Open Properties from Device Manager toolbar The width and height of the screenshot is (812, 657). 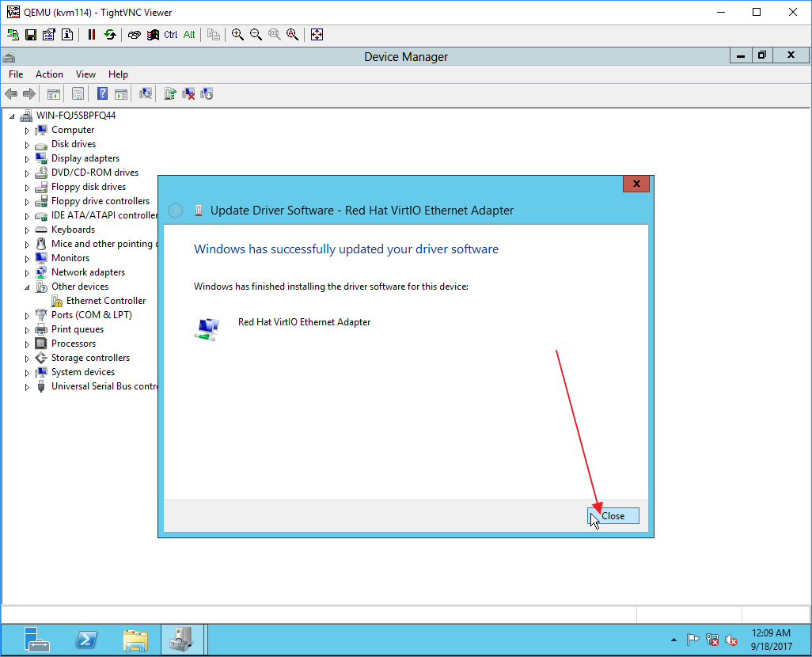tap(78, 93)
